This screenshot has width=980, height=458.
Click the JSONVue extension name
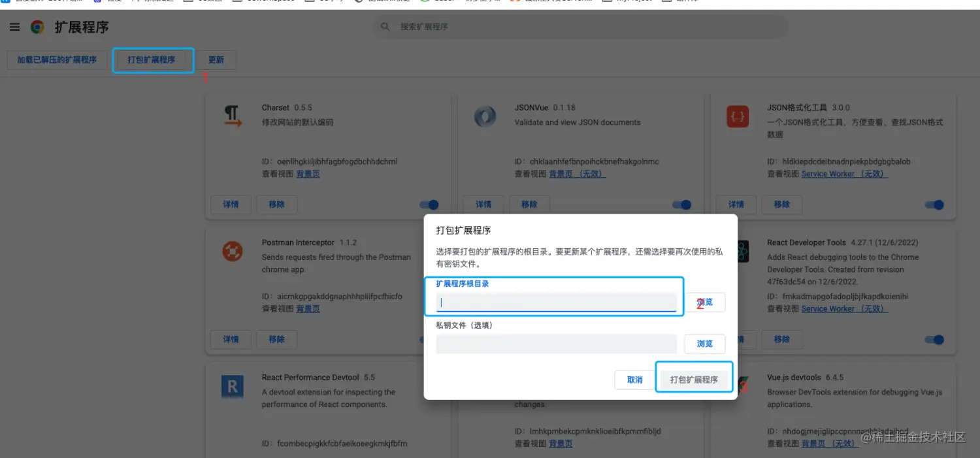531,108
